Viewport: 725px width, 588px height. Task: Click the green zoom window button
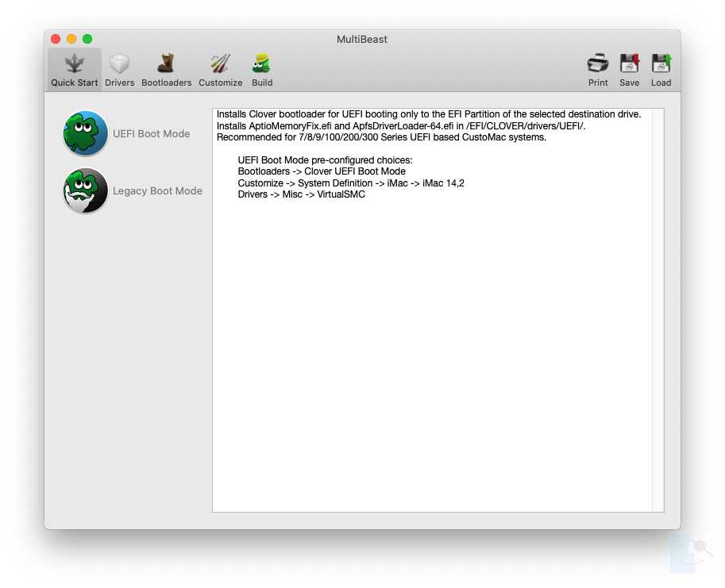click(87, 39)
